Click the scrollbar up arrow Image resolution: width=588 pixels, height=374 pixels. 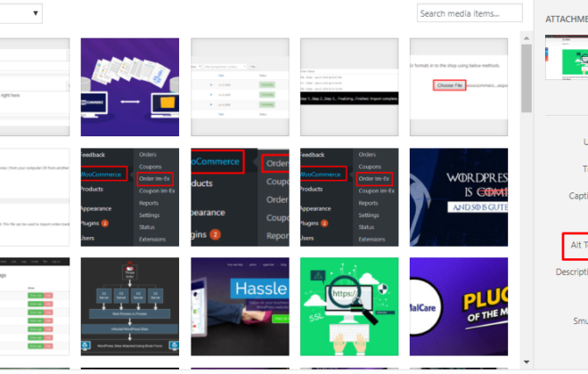527,38
